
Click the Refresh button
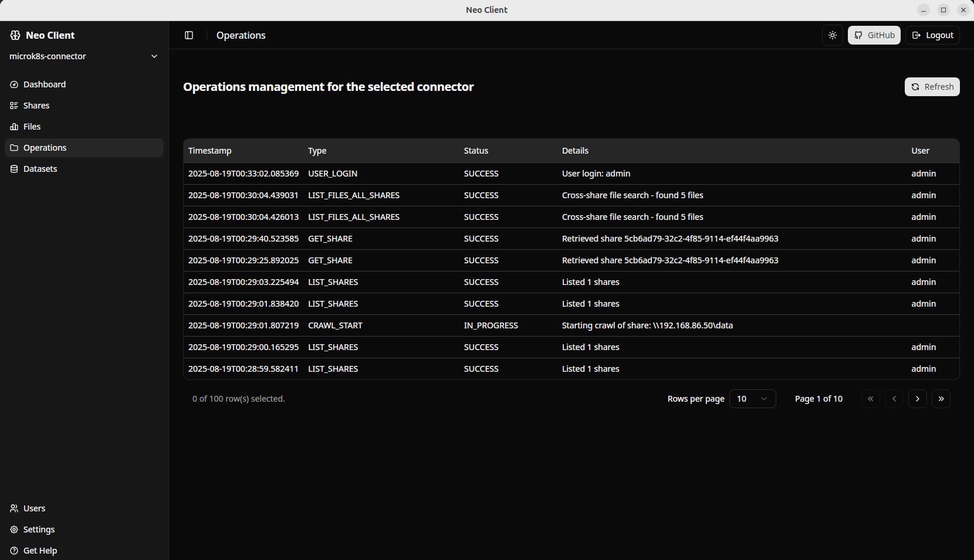click(x=932, y=86)
